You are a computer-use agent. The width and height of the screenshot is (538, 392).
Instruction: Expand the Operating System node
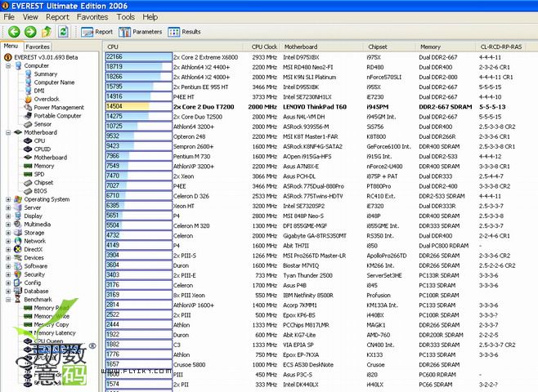(x=8, y=199)
